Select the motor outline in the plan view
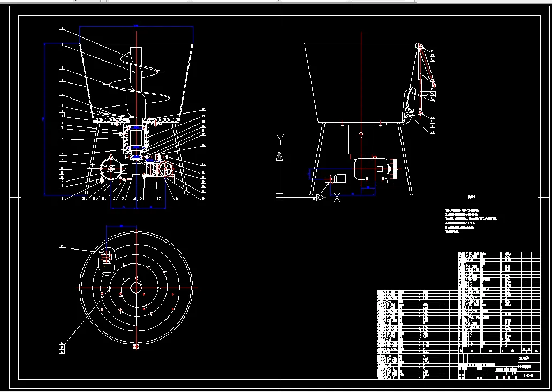This screenshot has height=392, width=552. (x=107, y=261)
